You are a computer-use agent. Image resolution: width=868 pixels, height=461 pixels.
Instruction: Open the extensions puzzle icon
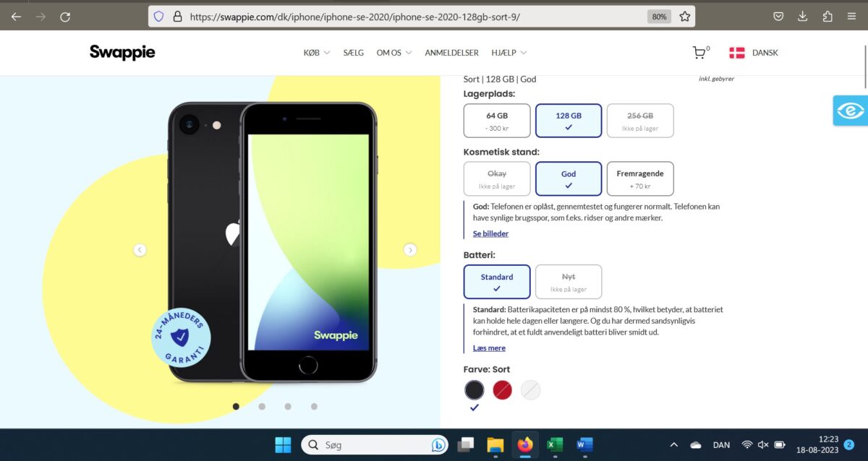pos(827,17)
